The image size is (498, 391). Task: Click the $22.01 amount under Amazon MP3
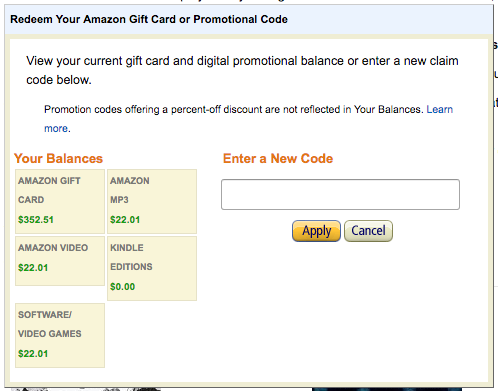(x=125, y=220)
